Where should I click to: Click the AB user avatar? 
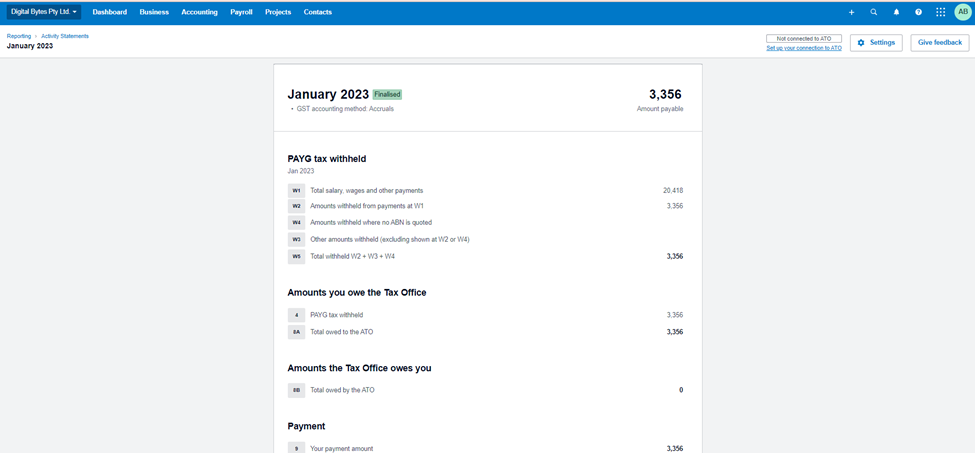click(963, 12)
